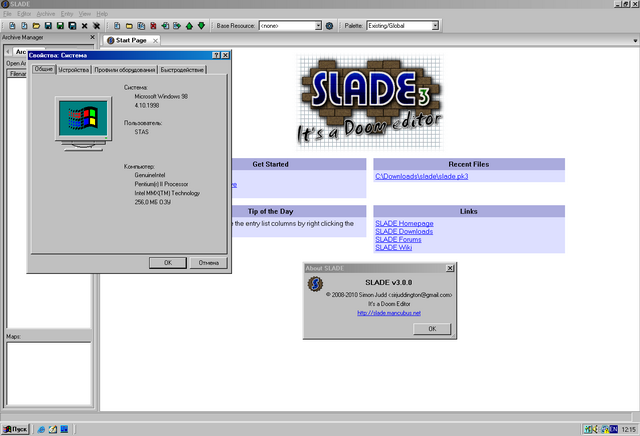Image resolution: width=640 pixels, height=436 pixels.
Task: Click the Windows Пуск start button
Action: pos(15,428)
